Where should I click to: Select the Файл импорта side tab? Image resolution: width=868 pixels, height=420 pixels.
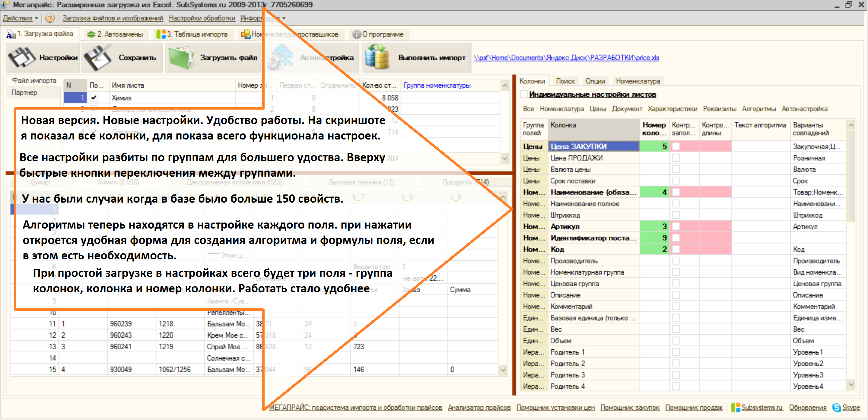(34, 81)
